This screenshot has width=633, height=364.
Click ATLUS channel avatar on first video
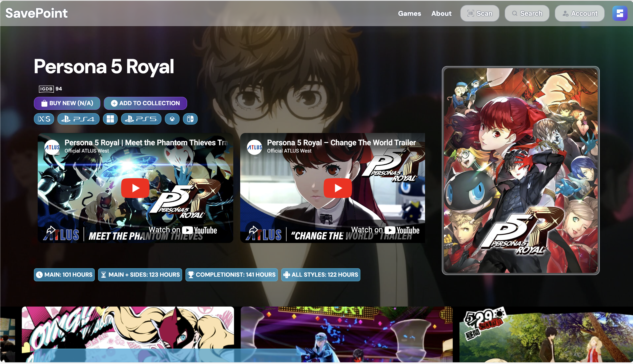52,147
